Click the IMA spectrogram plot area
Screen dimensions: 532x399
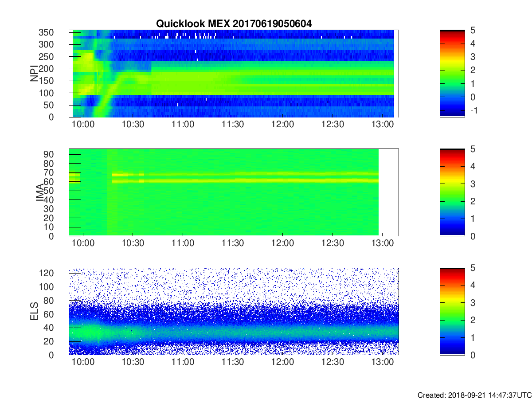234,192
